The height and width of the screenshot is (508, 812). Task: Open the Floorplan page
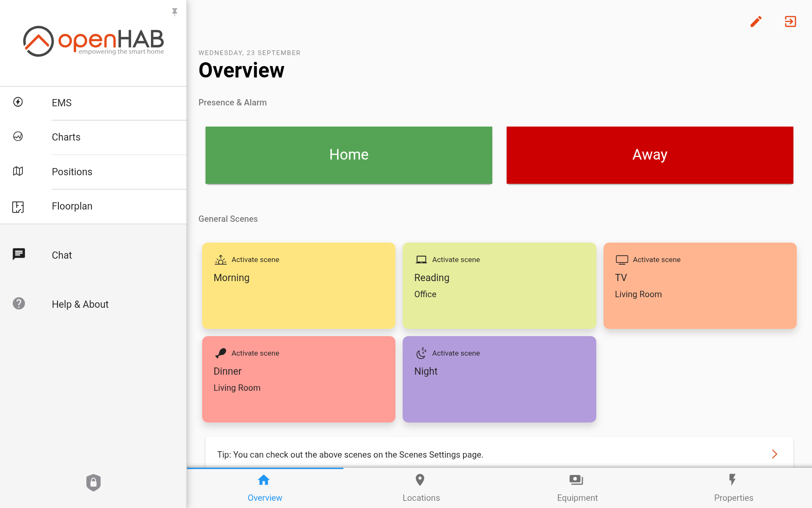coord(93,207)
